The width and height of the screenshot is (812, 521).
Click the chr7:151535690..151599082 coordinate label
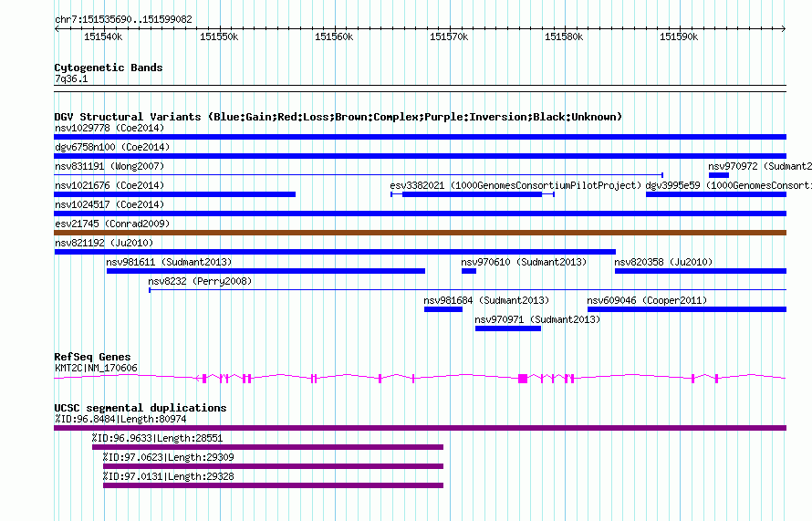pos(123,19)
